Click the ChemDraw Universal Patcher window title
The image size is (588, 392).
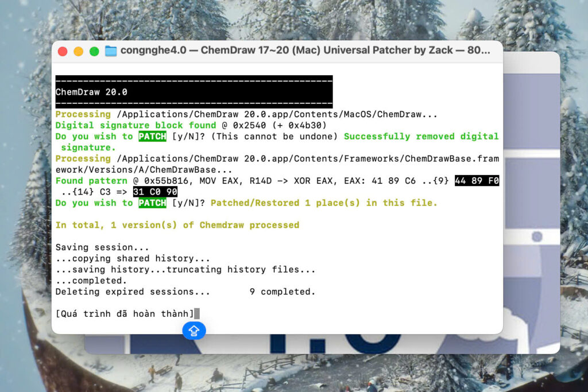pyautogui.click(x=305, y=51)
